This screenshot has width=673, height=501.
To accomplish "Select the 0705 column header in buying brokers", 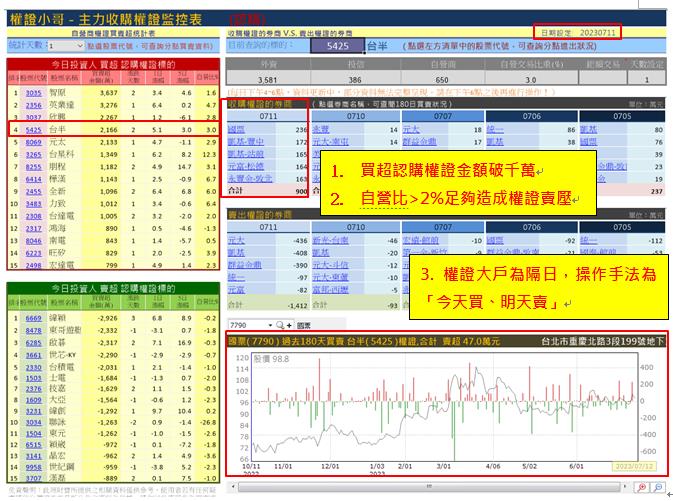I will pos(622,116).
